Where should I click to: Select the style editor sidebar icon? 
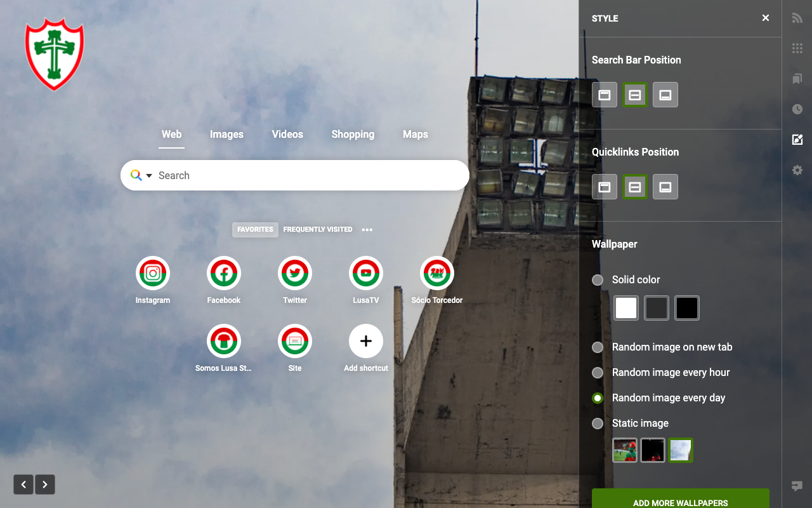[797, 140]
